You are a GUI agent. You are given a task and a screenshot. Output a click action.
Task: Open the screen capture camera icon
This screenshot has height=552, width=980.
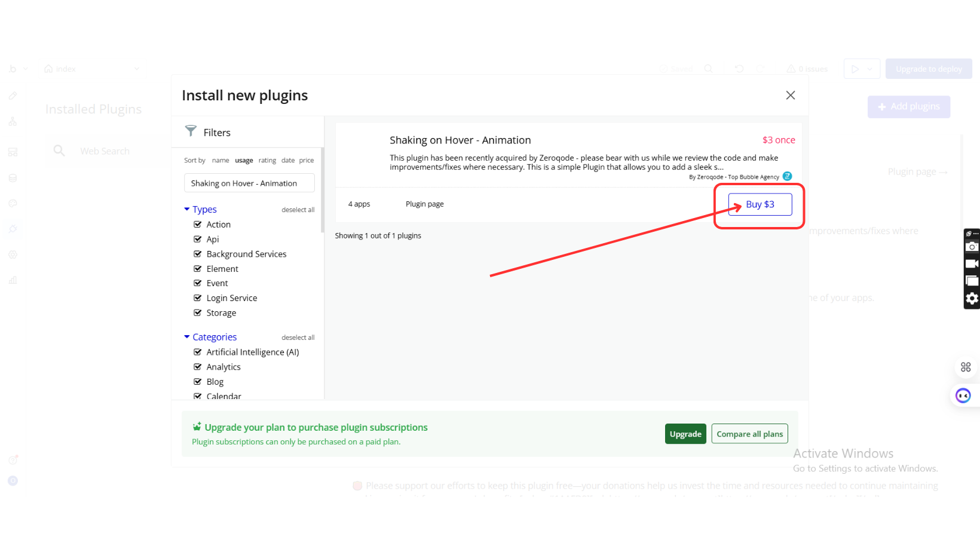pyautogui.click(x=972, y=247)
